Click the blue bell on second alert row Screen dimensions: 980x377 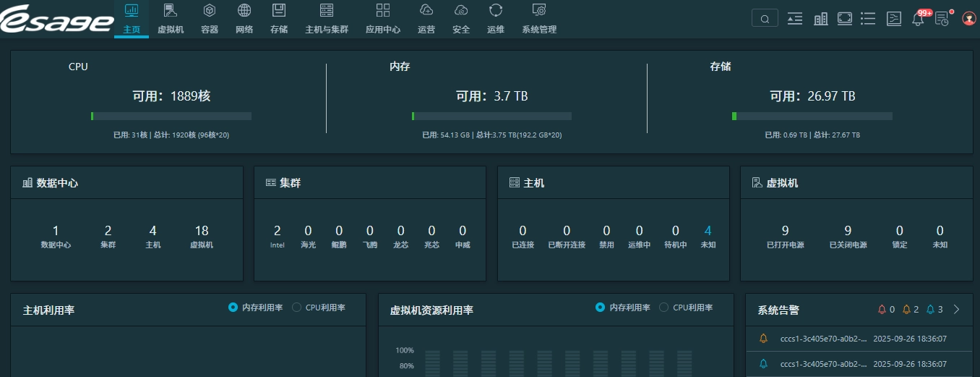pyautogui.click(x=763, y=363)
